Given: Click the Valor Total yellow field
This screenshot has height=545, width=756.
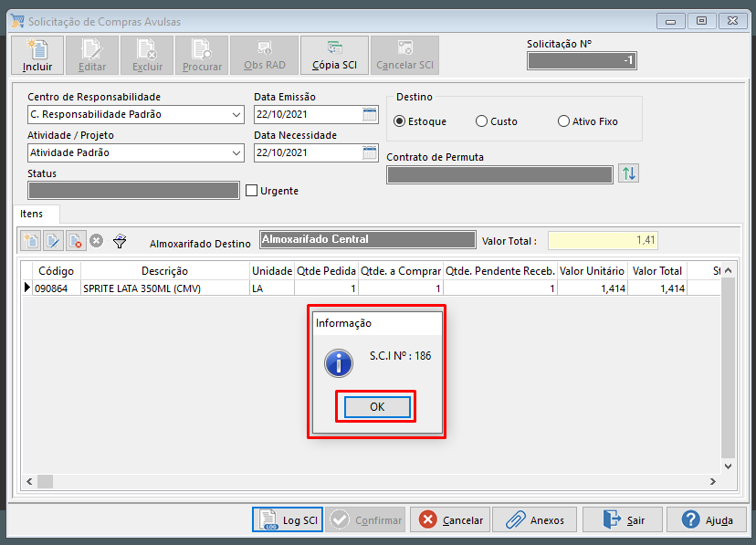Looking at the screenshot, I should click(x=603, y=240).
